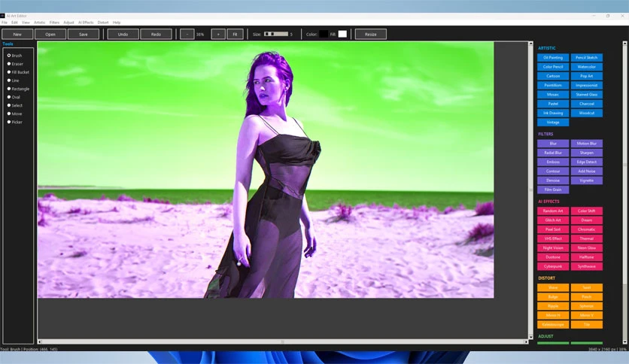Apply the Sharpen filter
The width and height of the screenshot is (629, 364).
click(586, 153)
